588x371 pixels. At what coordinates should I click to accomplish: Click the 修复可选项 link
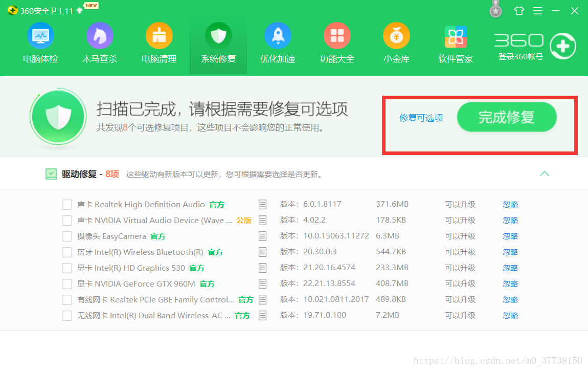(421, 118)
